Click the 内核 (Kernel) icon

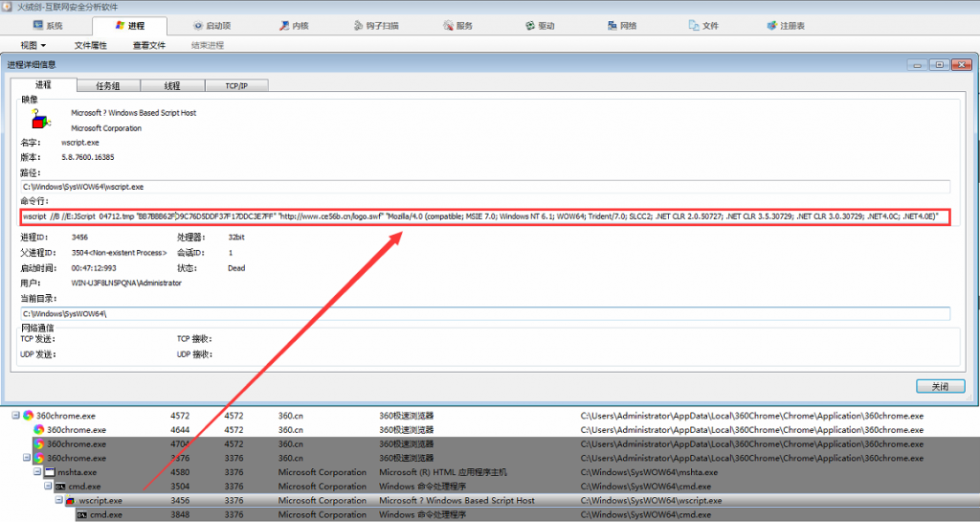pos(283,26)
